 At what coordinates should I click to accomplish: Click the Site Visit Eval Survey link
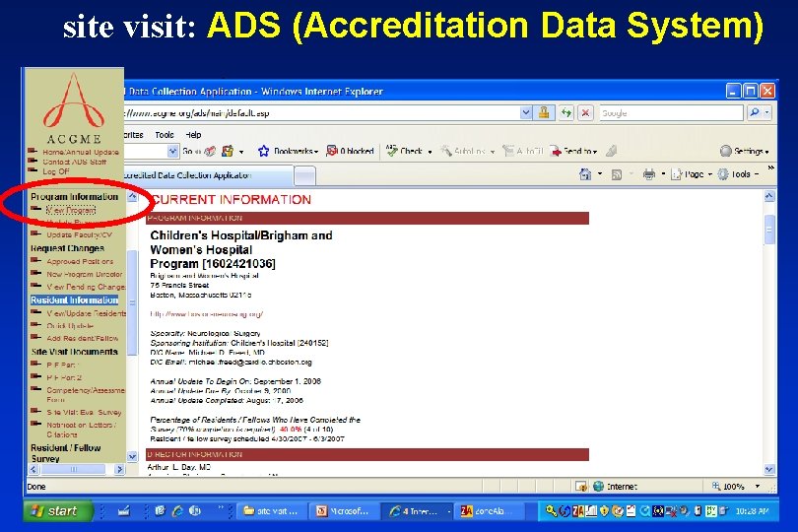tap(84, 412)
